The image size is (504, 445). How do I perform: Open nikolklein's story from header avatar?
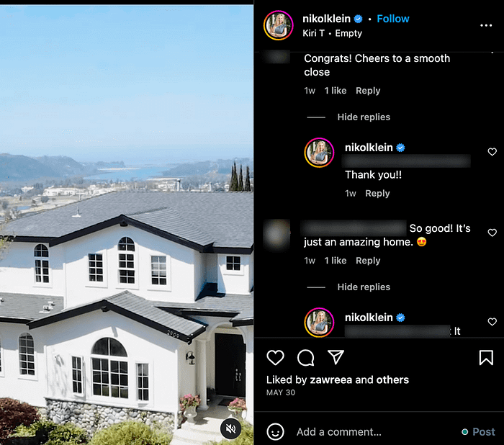click(279, 25)
